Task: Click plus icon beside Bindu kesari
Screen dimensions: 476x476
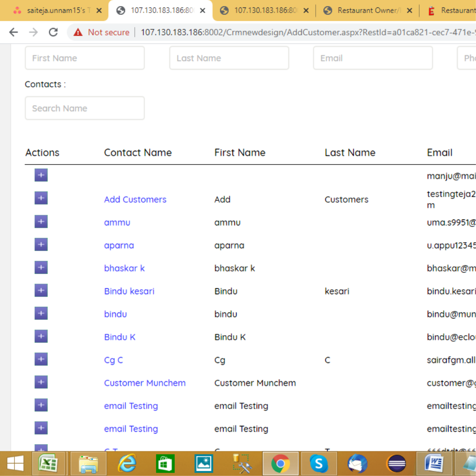Action: 41,291
